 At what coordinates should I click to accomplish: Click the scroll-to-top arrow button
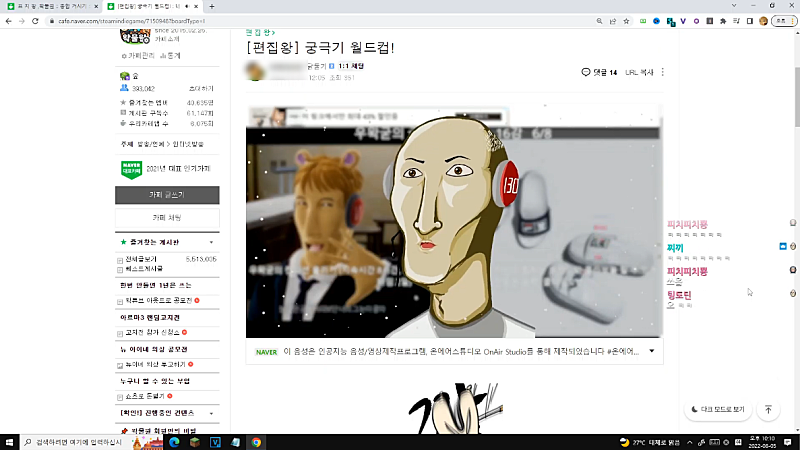click(x=768, y=409)
